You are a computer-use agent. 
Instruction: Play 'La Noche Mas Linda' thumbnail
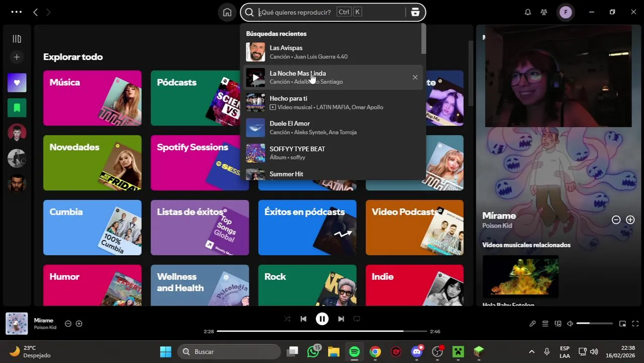(255, 78)
